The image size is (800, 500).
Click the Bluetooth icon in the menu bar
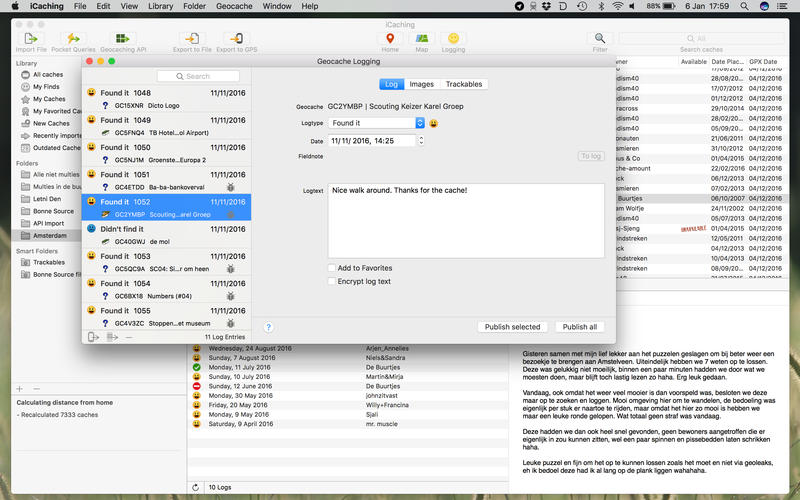(x=601, y=6)
